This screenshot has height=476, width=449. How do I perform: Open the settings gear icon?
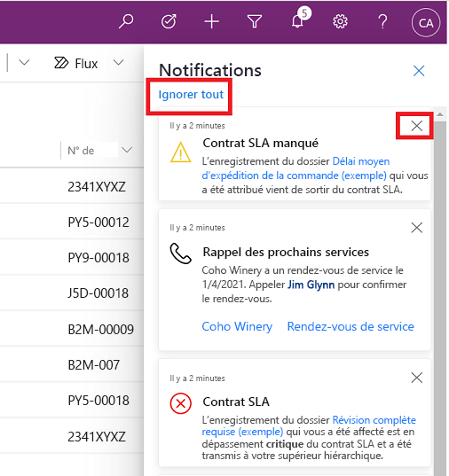point(340,22)
